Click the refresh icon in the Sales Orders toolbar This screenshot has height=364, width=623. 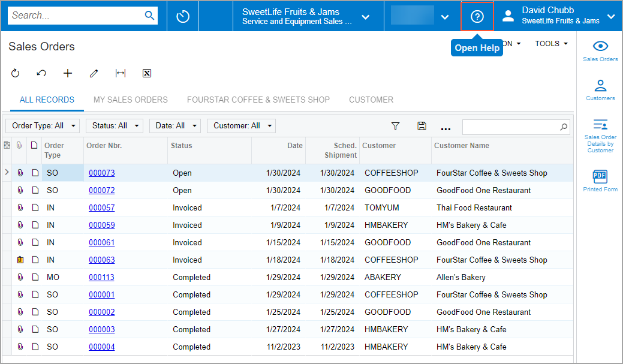pyautogui.click(x=16, y=73)
